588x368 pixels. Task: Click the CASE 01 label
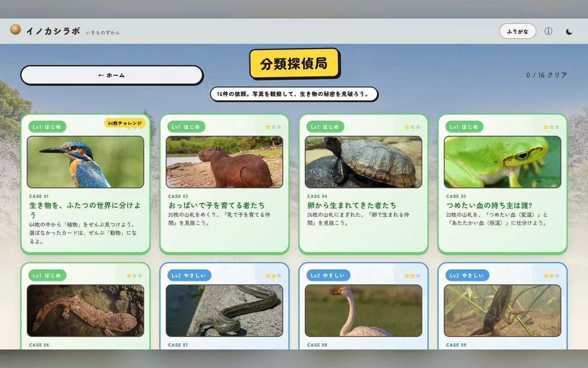39,196
